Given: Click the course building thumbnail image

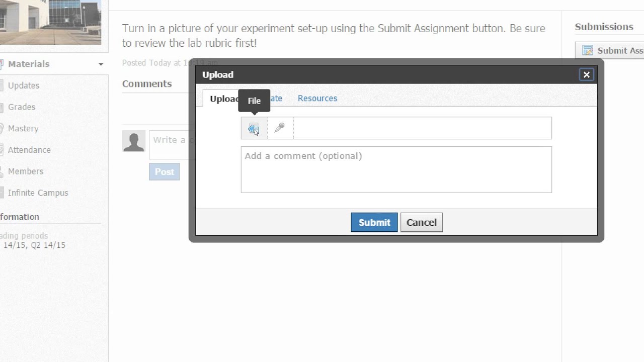Looking at the screenshot, I should tap(50, 22).
